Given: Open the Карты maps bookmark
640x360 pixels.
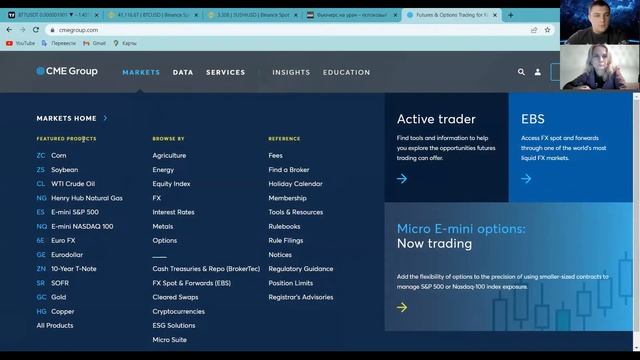Looking at the screenshot, I should tap(125, 43).
